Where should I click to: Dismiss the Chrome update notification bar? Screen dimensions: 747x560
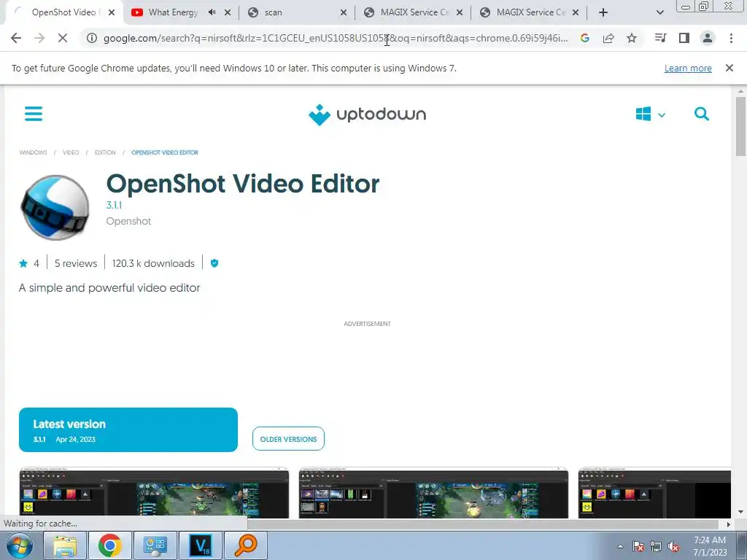[729, 68]
